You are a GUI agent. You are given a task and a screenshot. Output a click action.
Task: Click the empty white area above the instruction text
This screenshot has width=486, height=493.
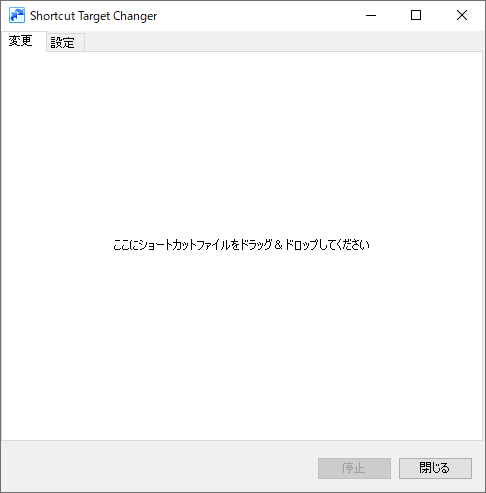[241, 143]
